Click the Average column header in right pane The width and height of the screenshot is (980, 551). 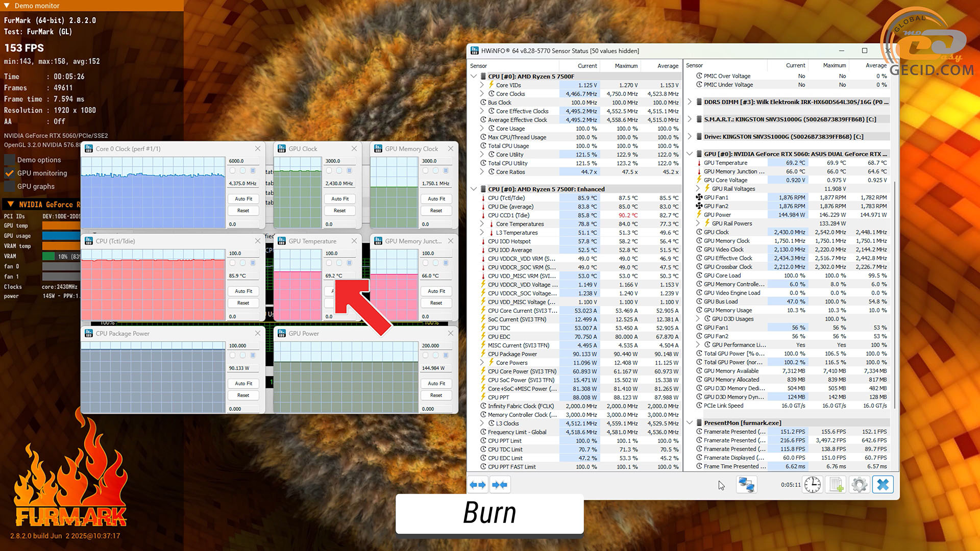(875, 65)
